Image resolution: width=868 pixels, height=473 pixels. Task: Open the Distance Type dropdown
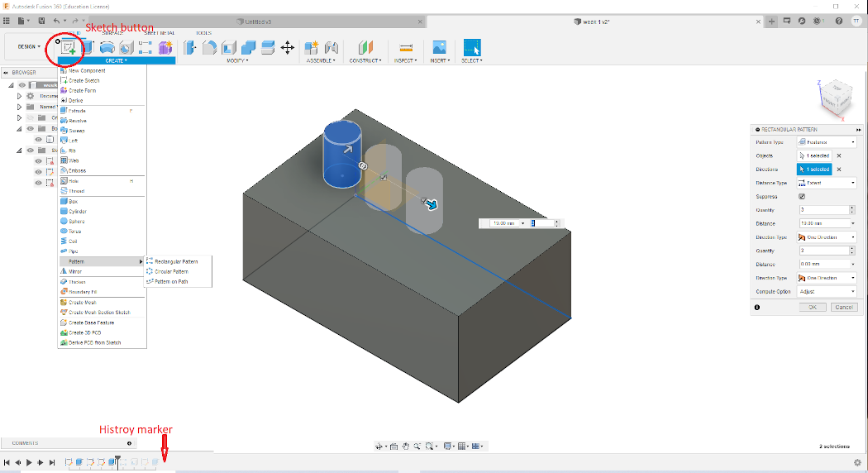827,183
